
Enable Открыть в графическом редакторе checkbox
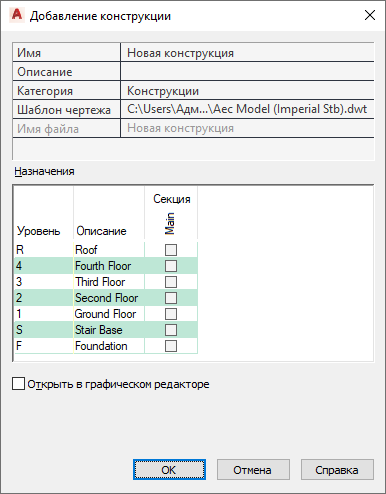18,384
